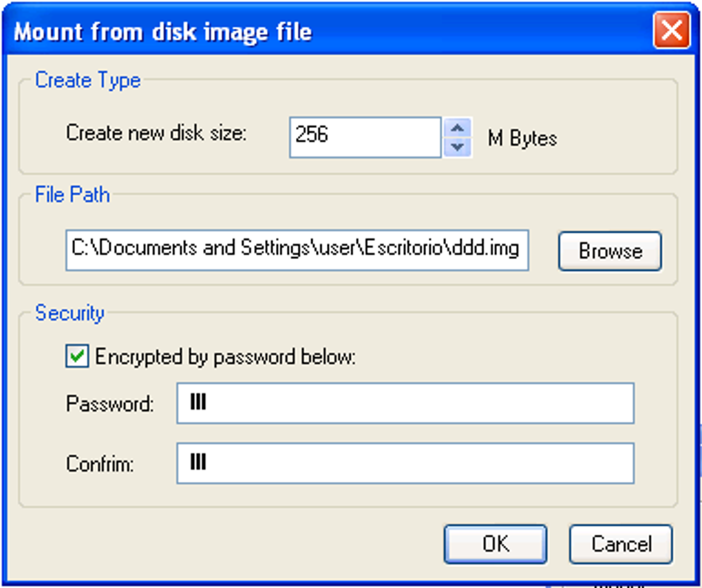Select the Confrim password field
The height and width of the screenshot is (588, 702).
coord(405,463)
